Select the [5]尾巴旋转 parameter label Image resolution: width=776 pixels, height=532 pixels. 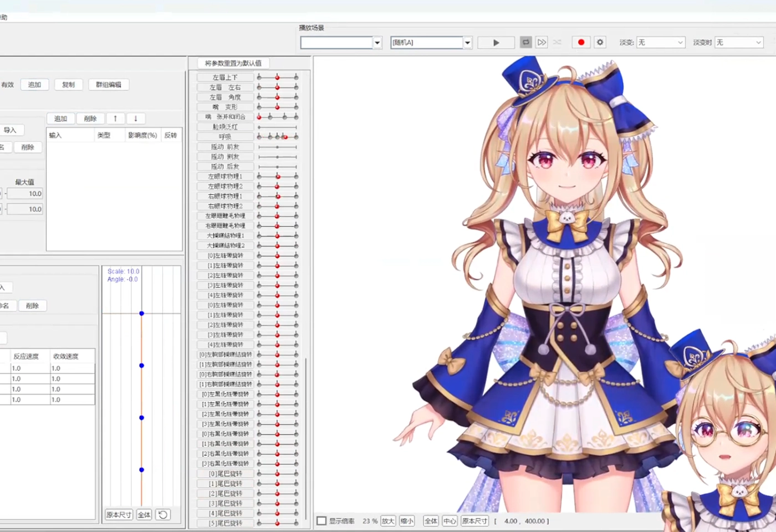(x=225, y=523)
